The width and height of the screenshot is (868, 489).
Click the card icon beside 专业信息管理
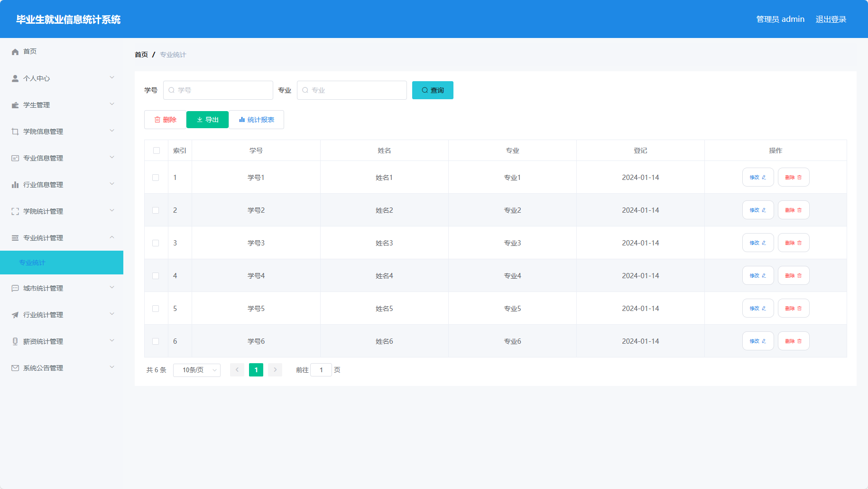[15, 158]
